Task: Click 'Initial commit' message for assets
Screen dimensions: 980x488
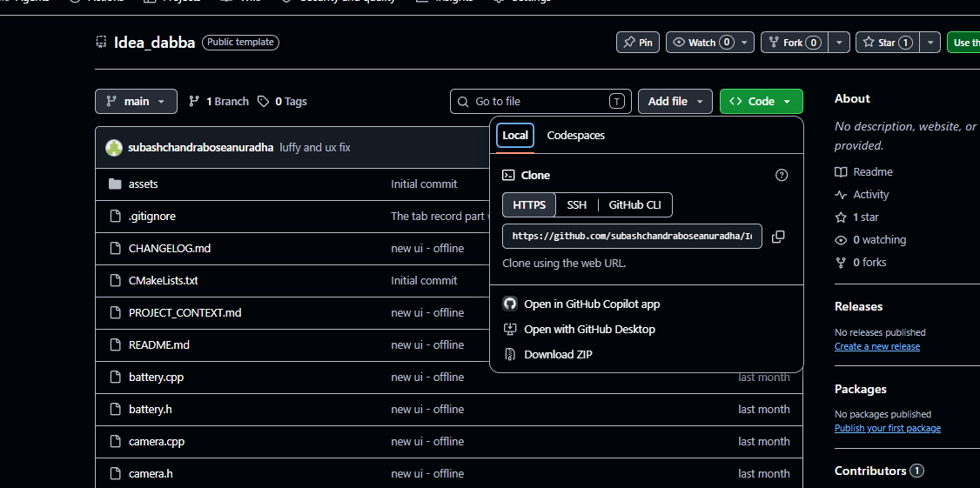Action: (x=424, y=184)
